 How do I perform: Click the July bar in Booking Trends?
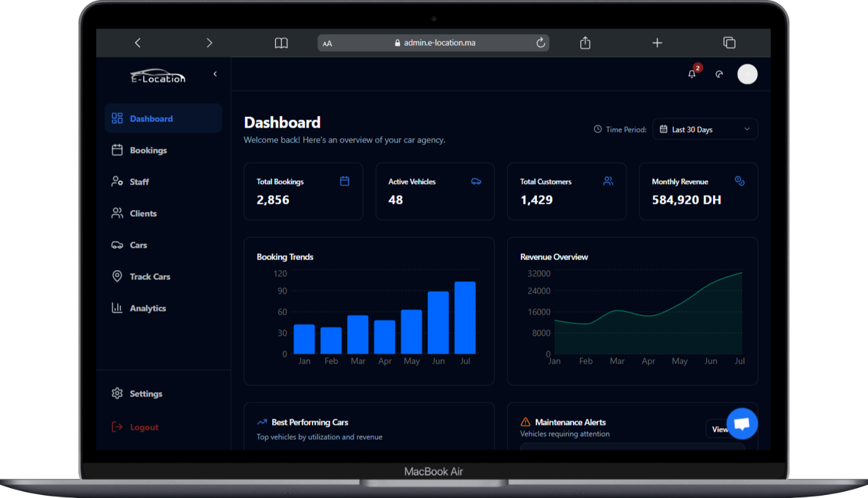click(465, 317)
